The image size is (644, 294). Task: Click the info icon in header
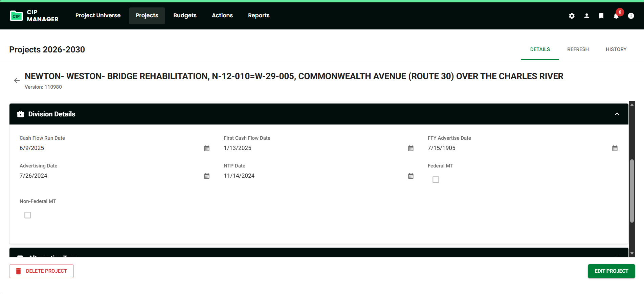(631, 16)
